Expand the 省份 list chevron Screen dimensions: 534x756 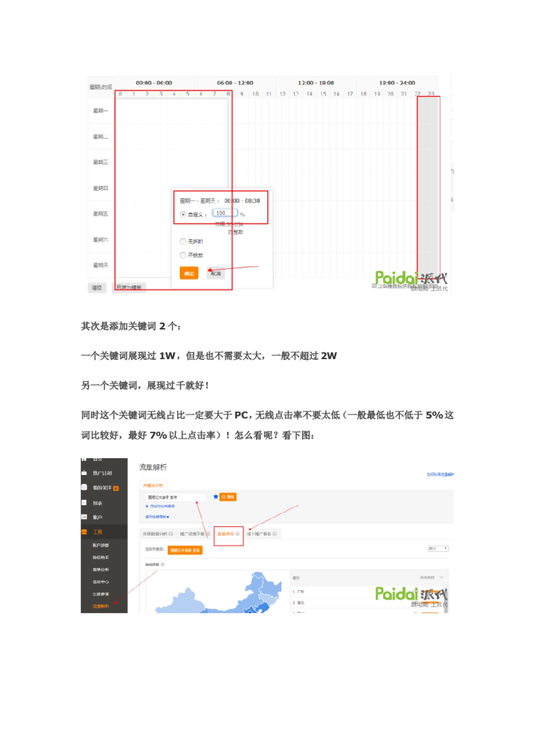(441, 577)
